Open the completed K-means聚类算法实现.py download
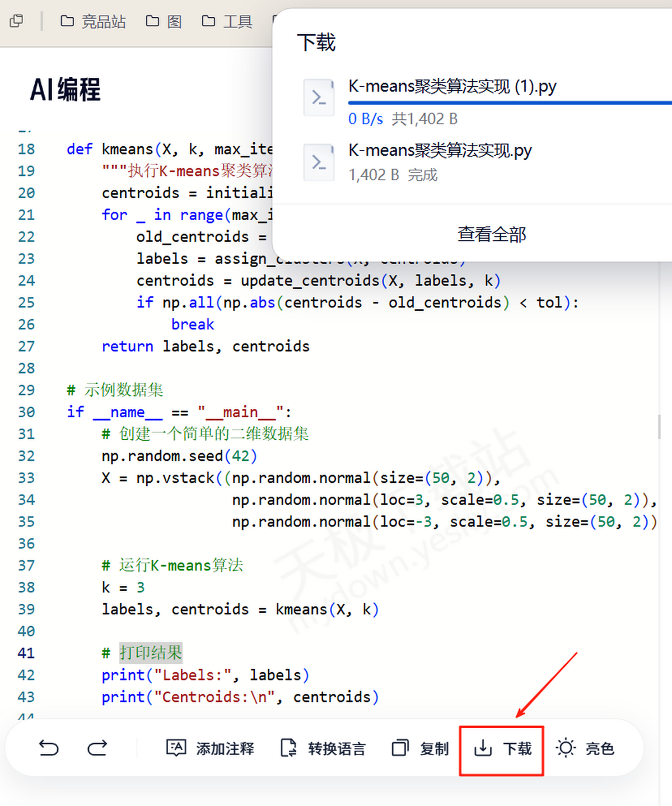Viewport: 672px width, 806px height. 440,150
